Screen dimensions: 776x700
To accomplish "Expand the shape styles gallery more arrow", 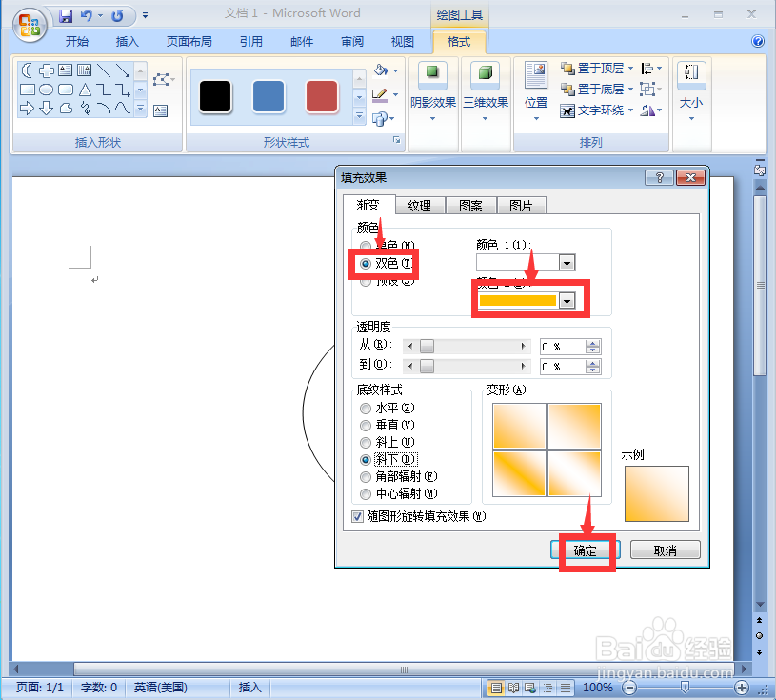I will (359, 117).
